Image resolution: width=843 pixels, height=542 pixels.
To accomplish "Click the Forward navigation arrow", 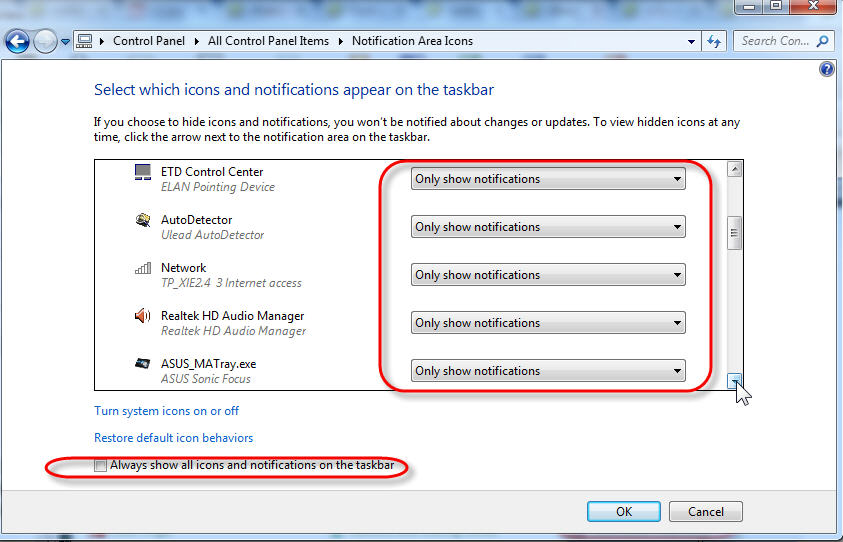I will (x=45, y=41).
